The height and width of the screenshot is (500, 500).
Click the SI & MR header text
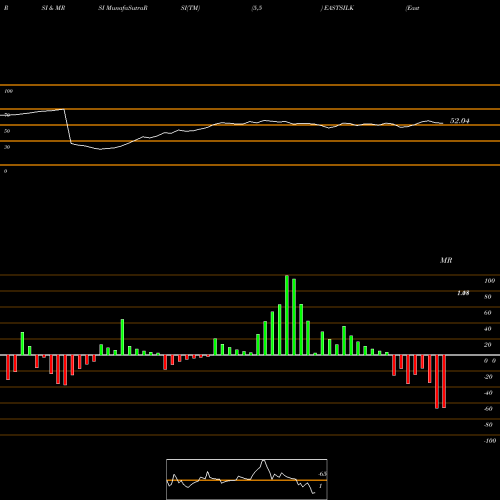click(53, 8)
